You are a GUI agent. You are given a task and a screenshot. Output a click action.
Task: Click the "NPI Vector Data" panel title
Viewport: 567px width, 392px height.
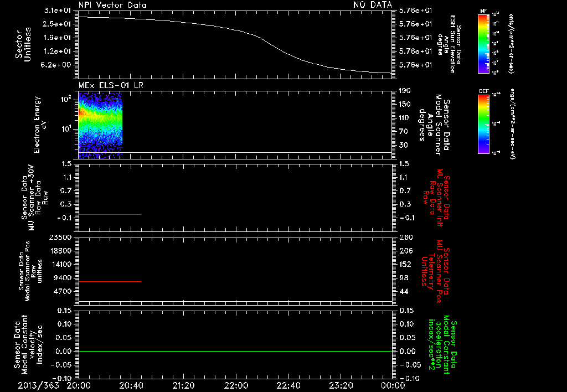(x=112, y=5)
